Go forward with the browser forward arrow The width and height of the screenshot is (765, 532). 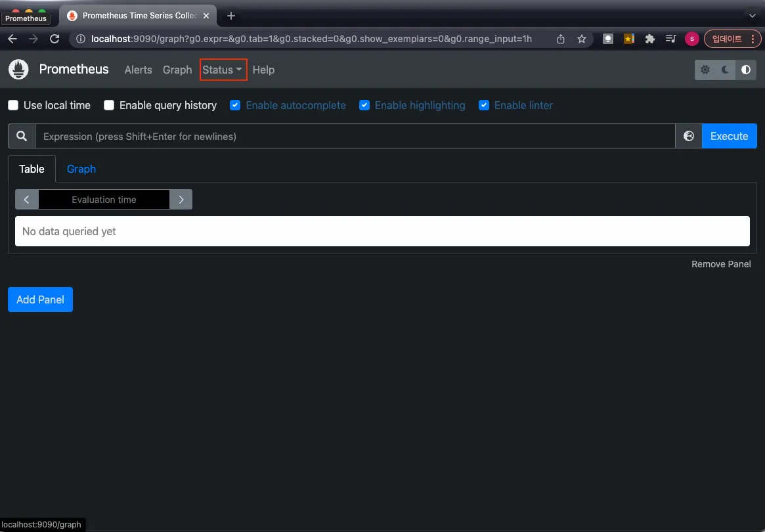point(33,39)
